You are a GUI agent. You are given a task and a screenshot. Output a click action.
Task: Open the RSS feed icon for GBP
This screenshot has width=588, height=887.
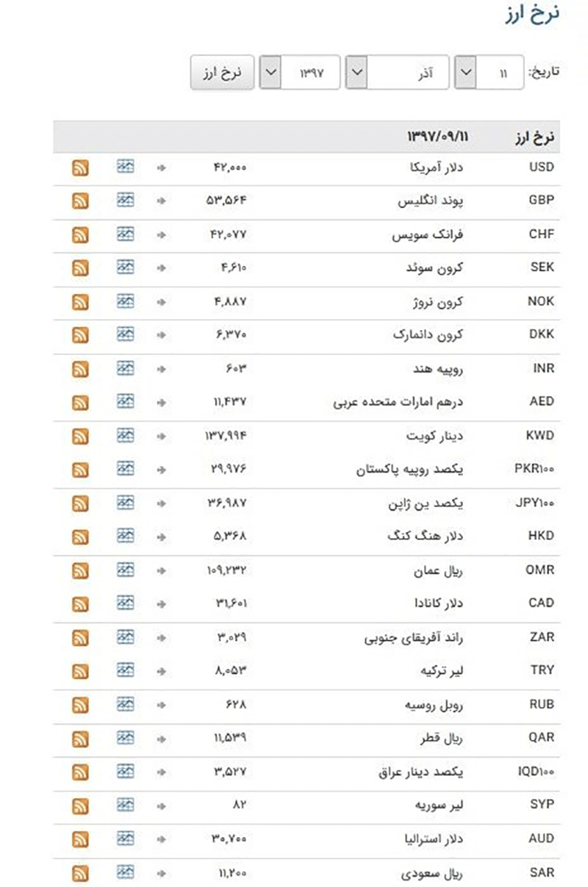[80, 201]
